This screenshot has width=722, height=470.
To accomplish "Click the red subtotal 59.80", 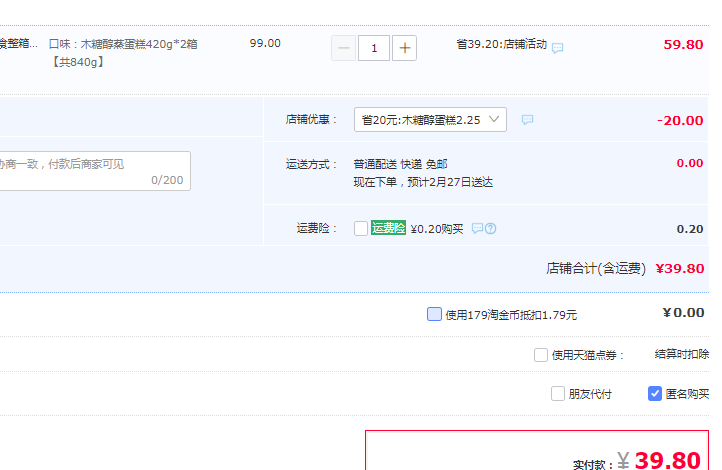I will point(683,45).
